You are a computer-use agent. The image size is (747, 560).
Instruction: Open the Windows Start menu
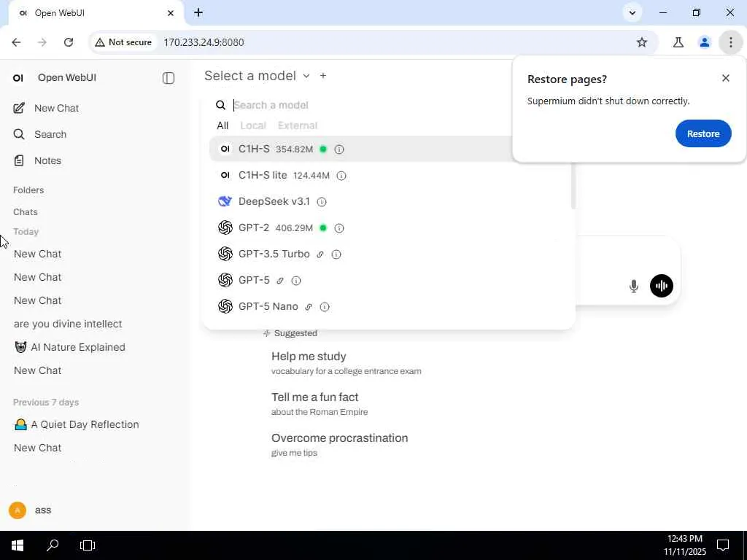pyautogui.click(x=18, y=545)
